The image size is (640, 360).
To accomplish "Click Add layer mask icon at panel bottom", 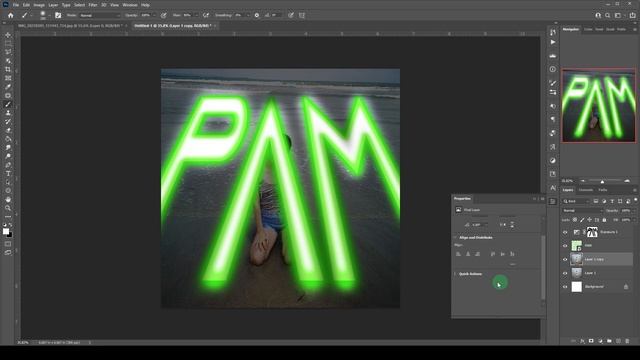I will [591, 341].
